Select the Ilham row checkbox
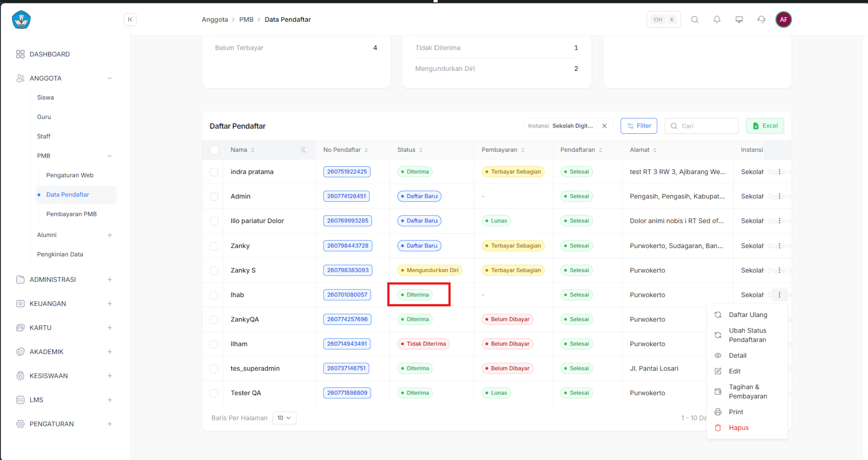868x460 pixels. (x=214, y=344)
